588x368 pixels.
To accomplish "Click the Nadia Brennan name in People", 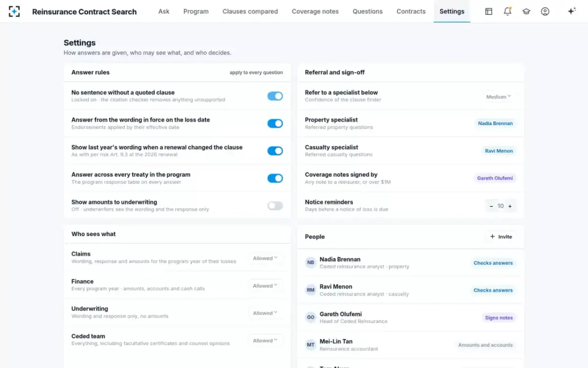I will coord(340,259).
